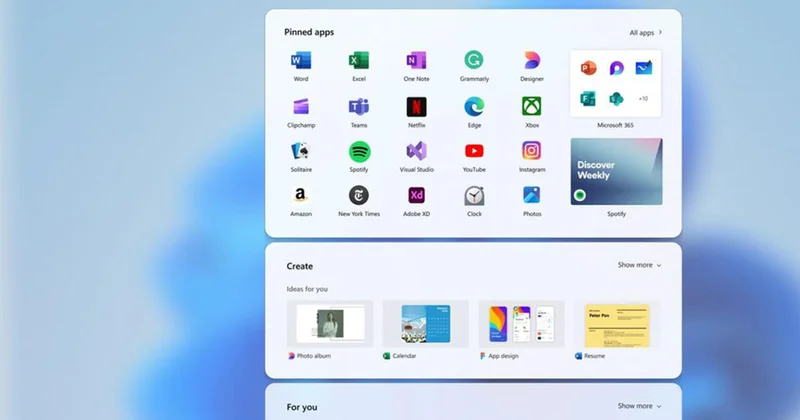Open Visual Studio

416,151
